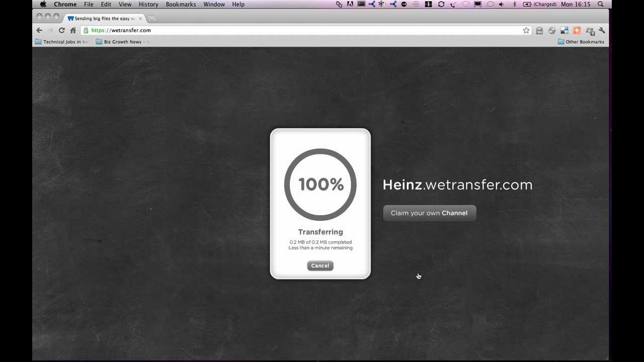Reload the page with the refresh icon
The image size is (644, 362).
pyautogui.click(x=61, y=30)
